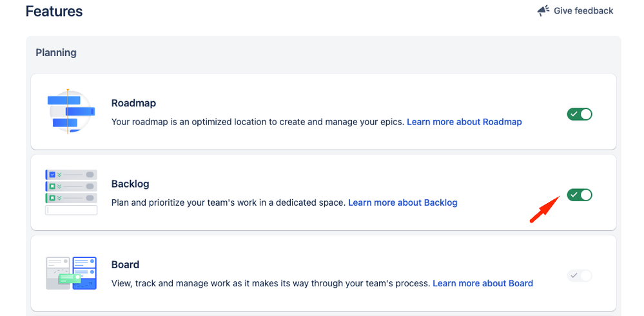The image size is (644, 316).
Task: Click the red arrow pointing at Backlog toggle
Action: 543,209
